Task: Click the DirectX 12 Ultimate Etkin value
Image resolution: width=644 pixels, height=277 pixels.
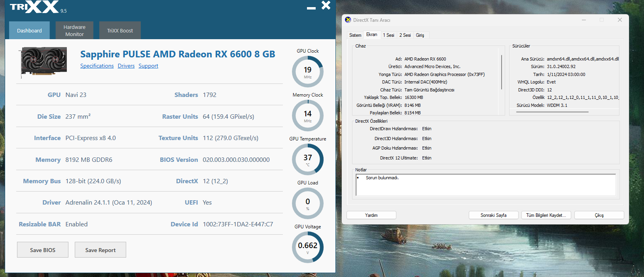Action: 427,158
